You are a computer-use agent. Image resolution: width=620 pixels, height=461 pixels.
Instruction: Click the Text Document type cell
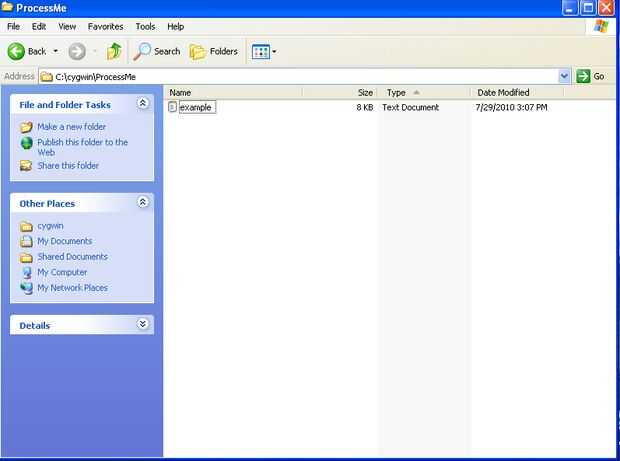pos(410,107)
